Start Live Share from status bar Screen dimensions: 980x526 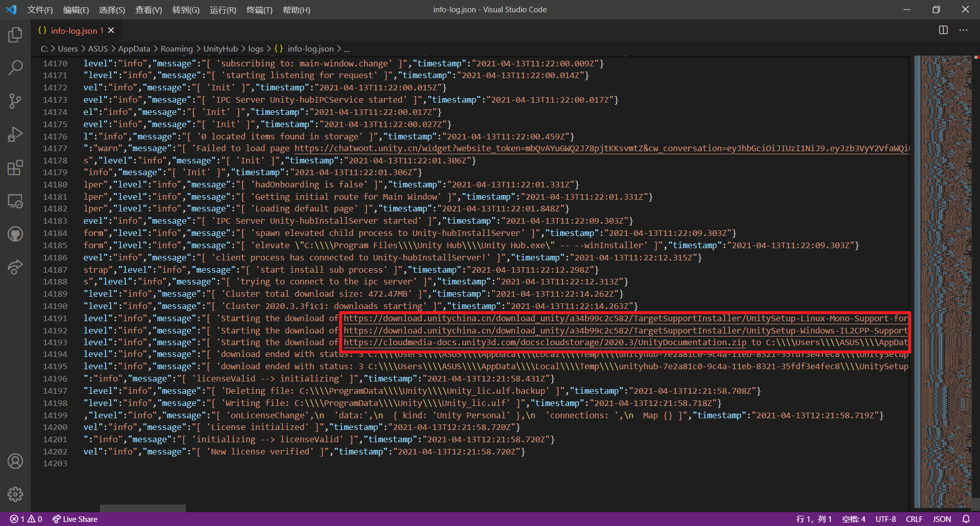[75, 519]
